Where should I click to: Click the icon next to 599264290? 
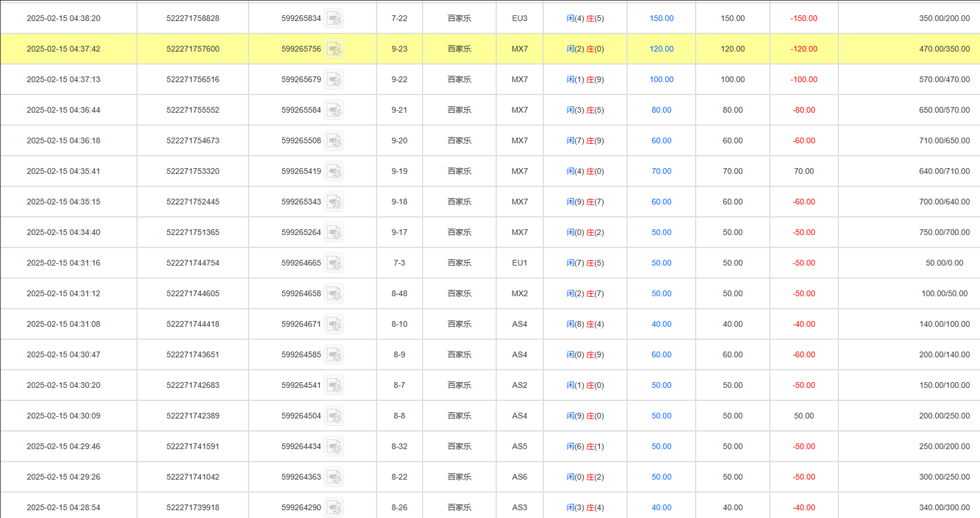coord(334,507)
